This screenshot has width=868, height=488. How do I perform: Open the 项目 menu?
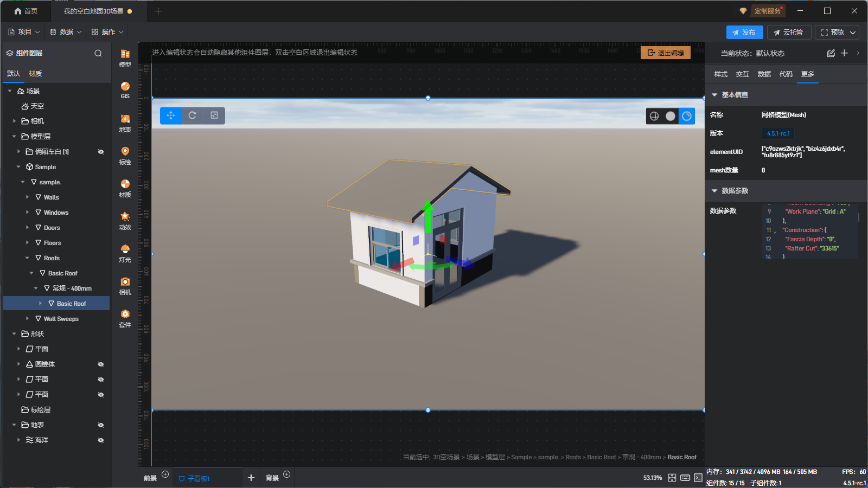click(24, 32)
